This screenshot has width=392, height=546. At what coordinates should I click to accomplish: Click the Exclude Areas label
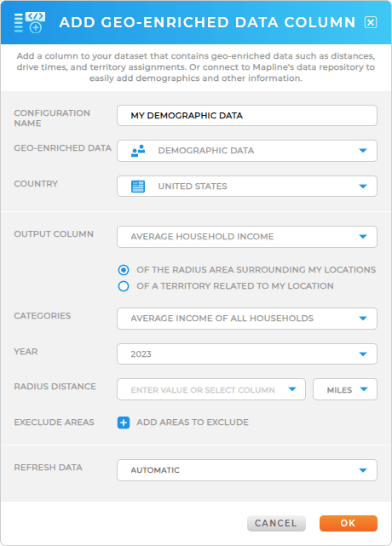coord(54,422)
